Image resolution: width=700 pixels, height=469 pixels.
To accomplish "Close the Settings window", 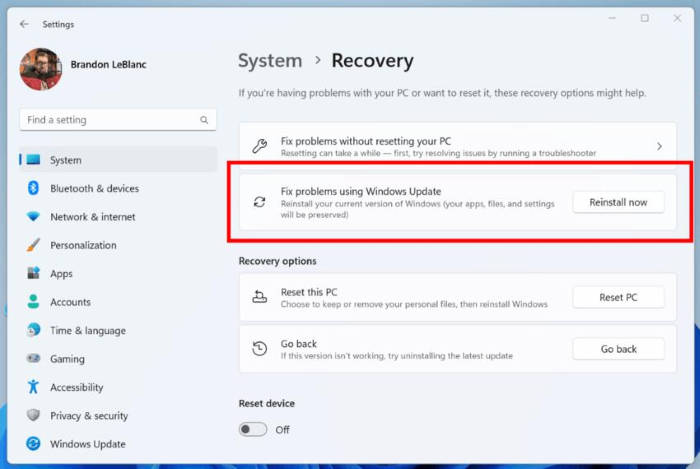I will coord(677,18).
